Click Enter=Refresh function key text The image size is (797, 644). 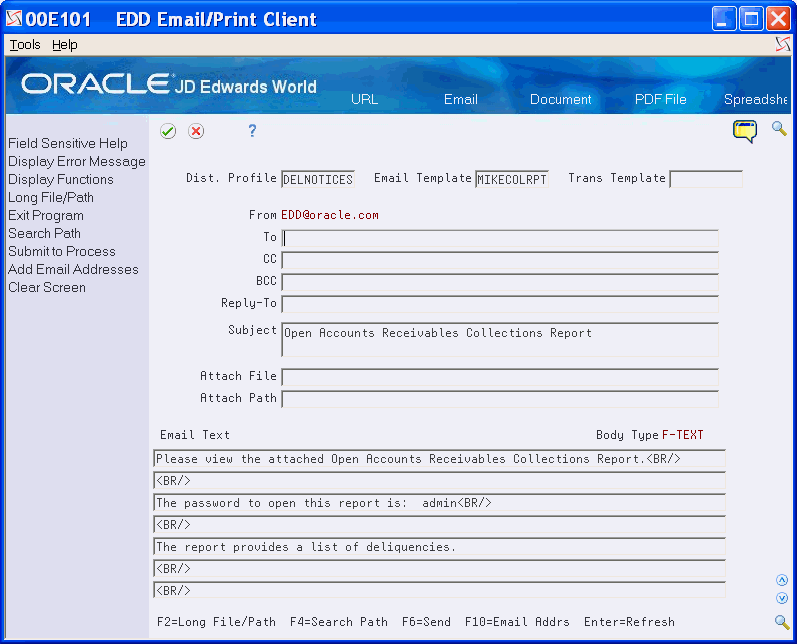[x=629, y=622]
